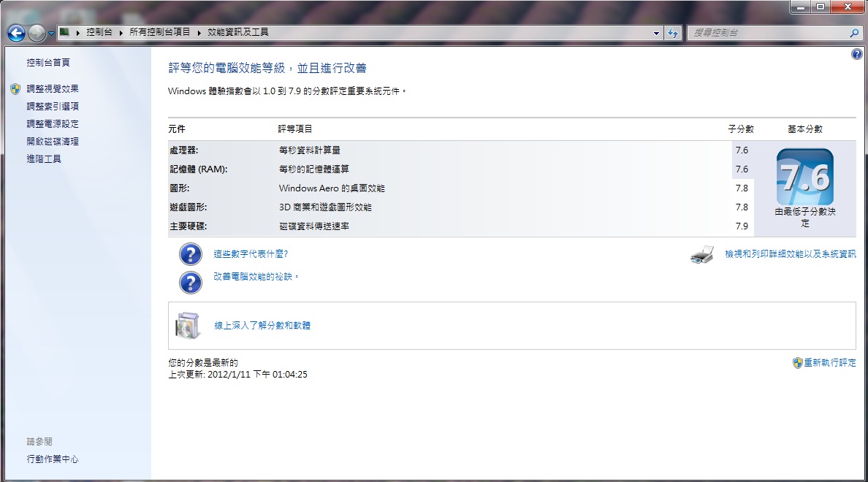Click the software box icon beside 線上深入了解分數和軟體
Screen dimensions: 868x482
(187, 326)
